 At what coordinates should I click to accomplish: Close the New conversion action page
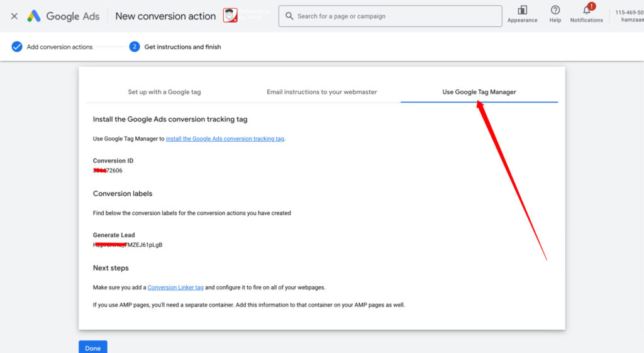pos(14,16)
